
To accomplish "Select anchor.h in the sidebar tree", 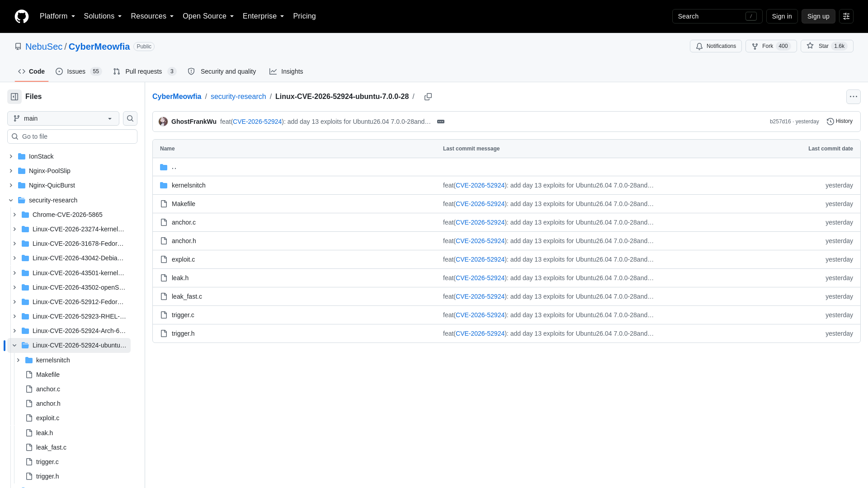I will click(x=48, y=404).
